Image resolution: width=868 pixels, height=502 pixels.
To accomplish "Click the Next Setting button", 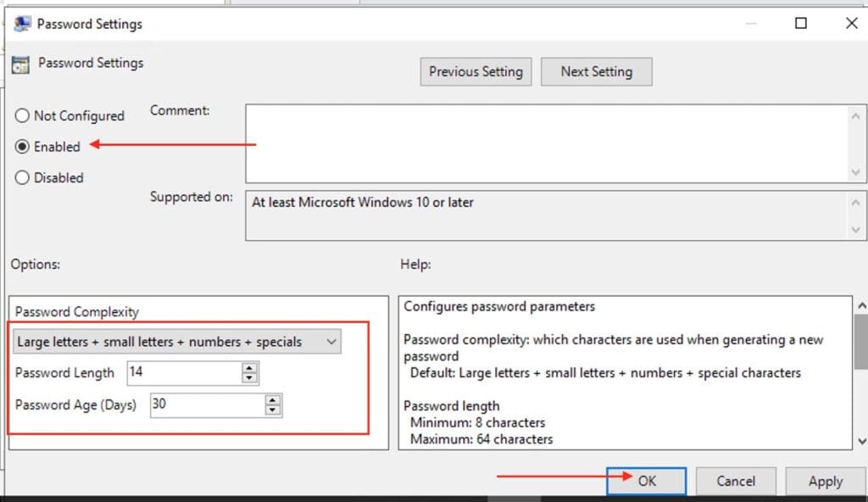I will coord(597,71).
